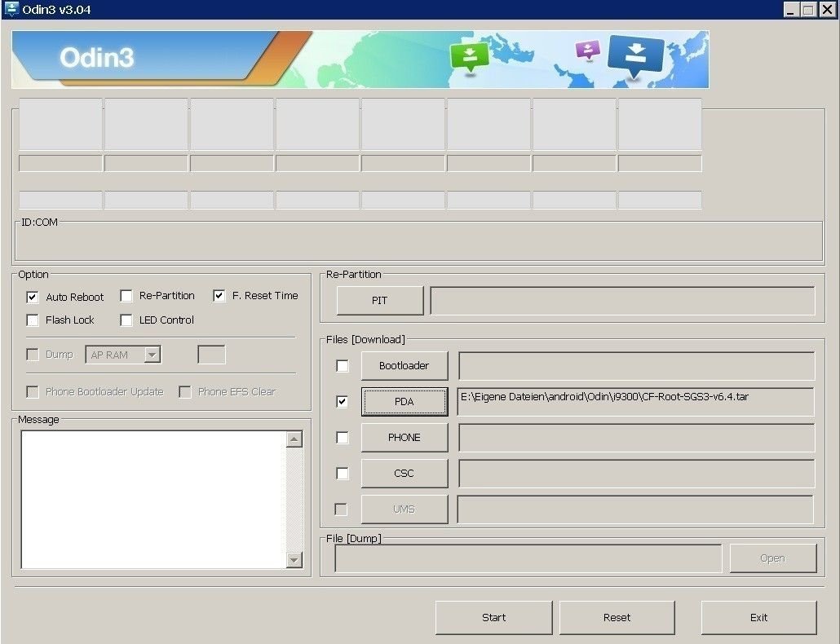Click the CSC file path field
840x644 pixels.
click(636, 474)
